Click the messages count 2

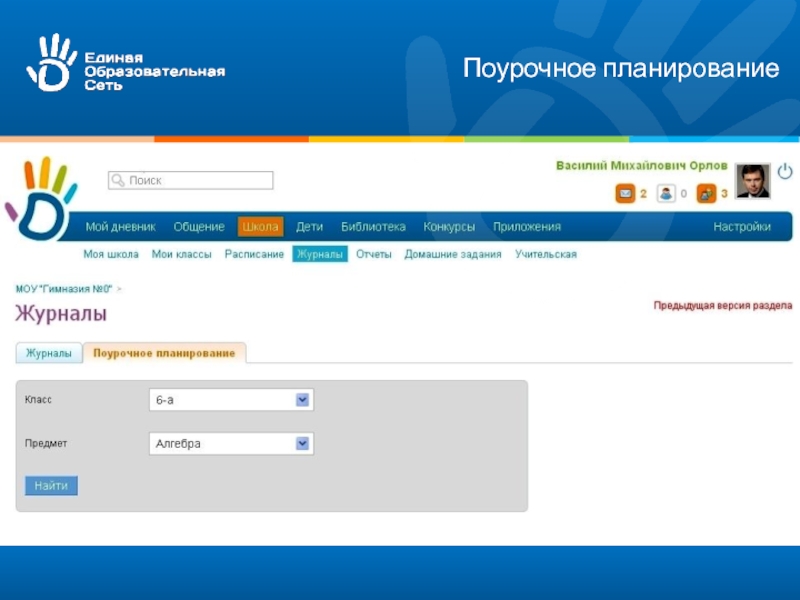click(643, 194)
